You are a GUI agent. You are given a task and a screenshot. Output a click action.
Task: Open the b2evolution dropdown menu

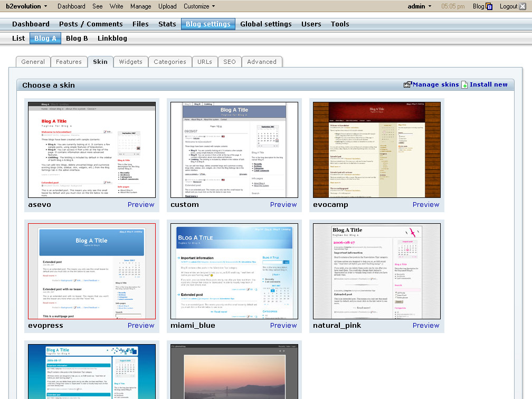coord(26,6)
